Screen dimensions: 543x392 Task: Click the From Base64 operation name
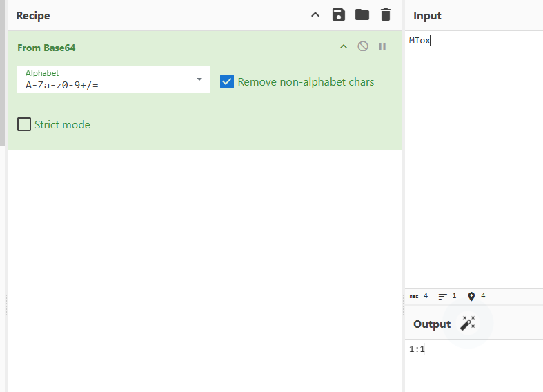[x=46, y=48]
